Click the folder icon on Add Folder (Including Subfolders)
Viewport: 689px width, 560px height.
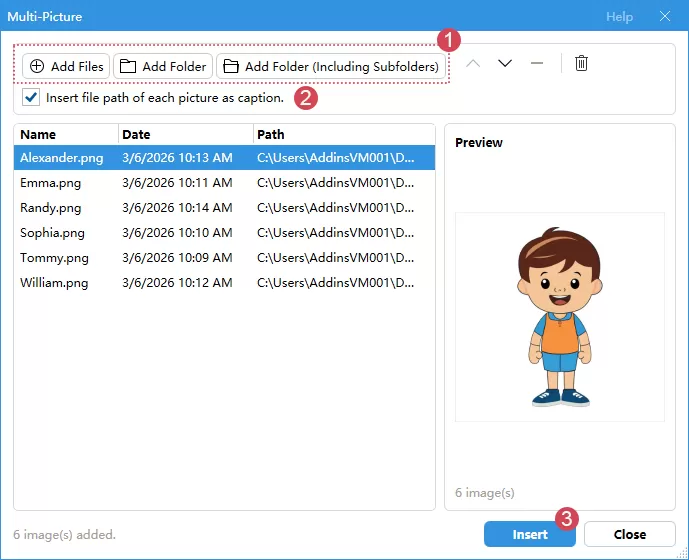coord(231,66)
